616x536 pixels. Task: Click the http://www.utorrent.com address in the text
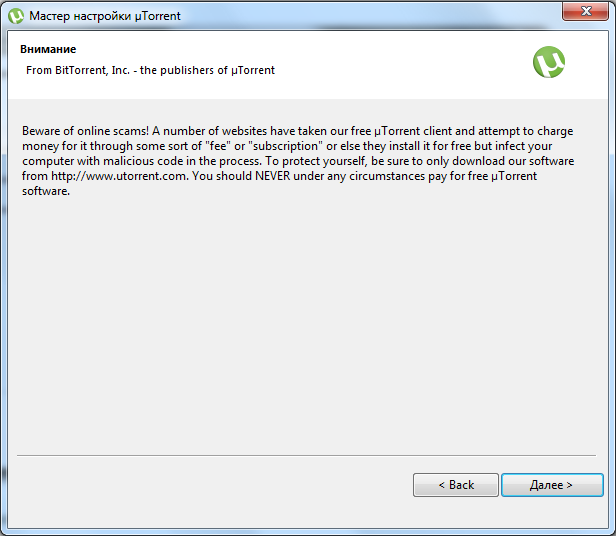119,176
